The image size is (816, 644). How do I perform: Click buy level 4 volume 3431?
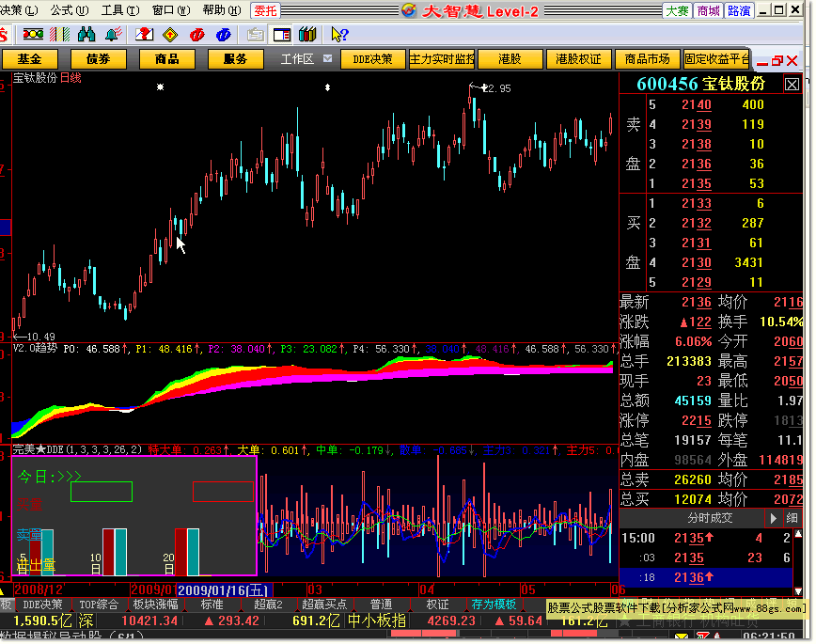point(749,262)
